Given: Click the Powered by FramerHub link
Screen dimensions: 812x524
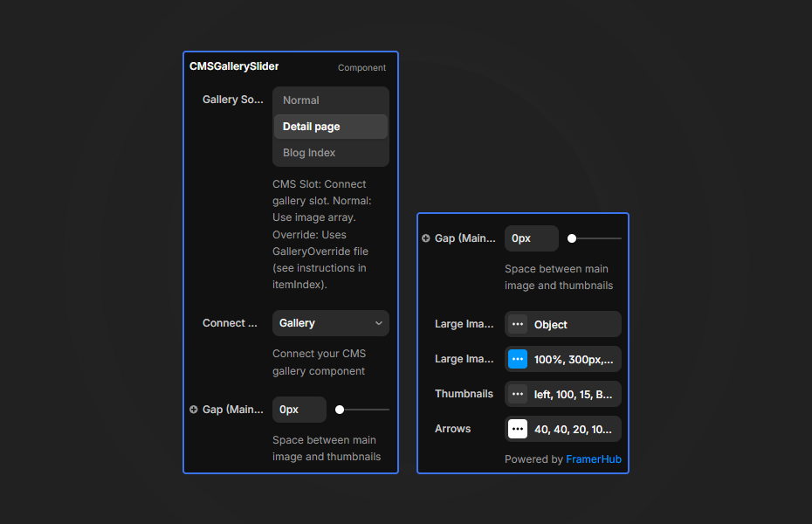Looking at the screenshot, I should pyautogui.click(x=594, y=458).
